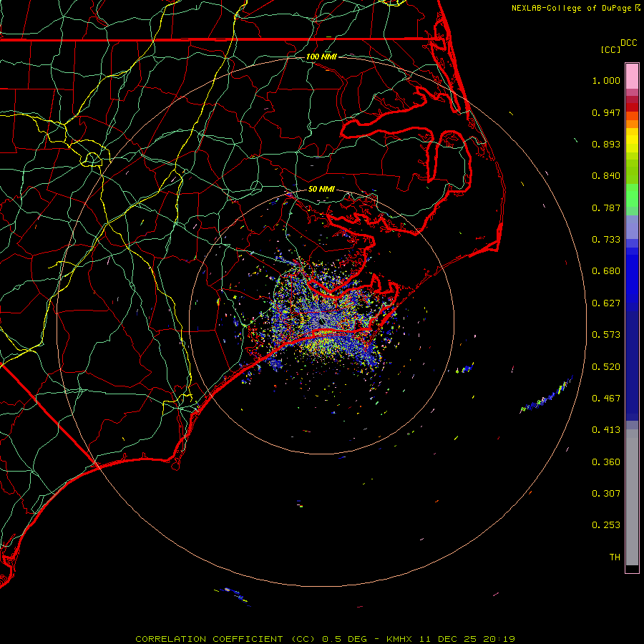Click the DCC product label

(x=628, y=43)
